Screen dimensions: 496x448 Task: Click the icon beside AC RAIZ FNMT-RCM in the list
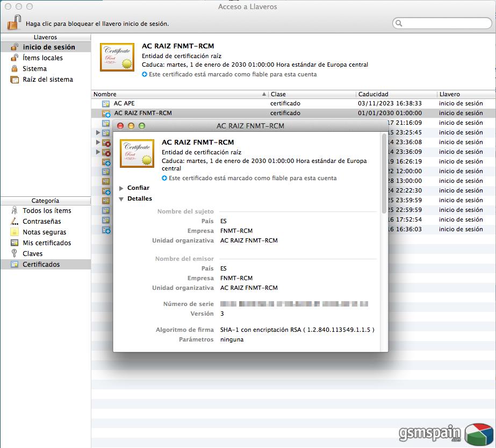coord(106,113)
